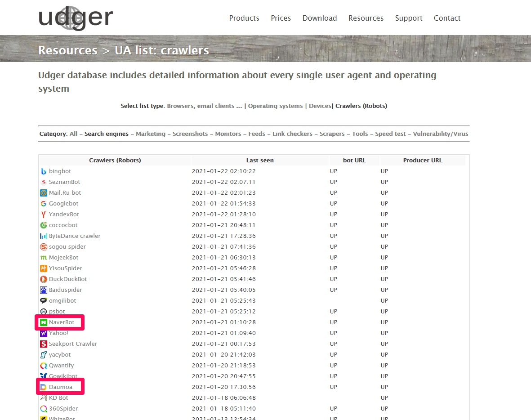Open the Contact page

point(447,18)
